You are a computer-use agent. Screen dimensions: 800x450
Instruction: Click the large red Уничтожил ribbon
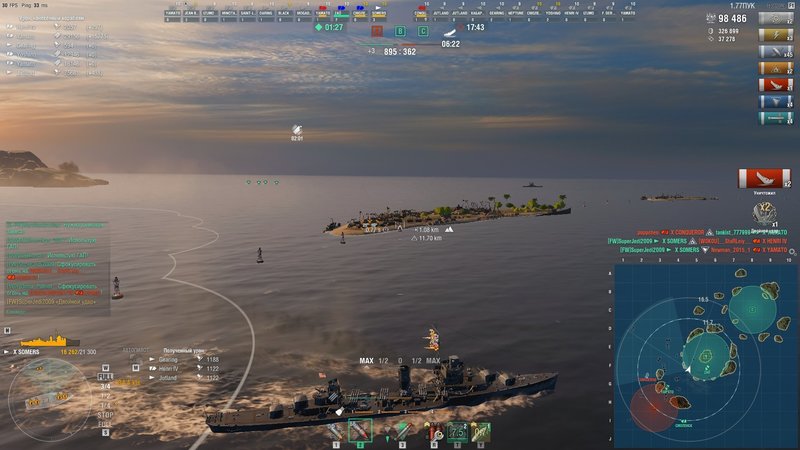764,179
